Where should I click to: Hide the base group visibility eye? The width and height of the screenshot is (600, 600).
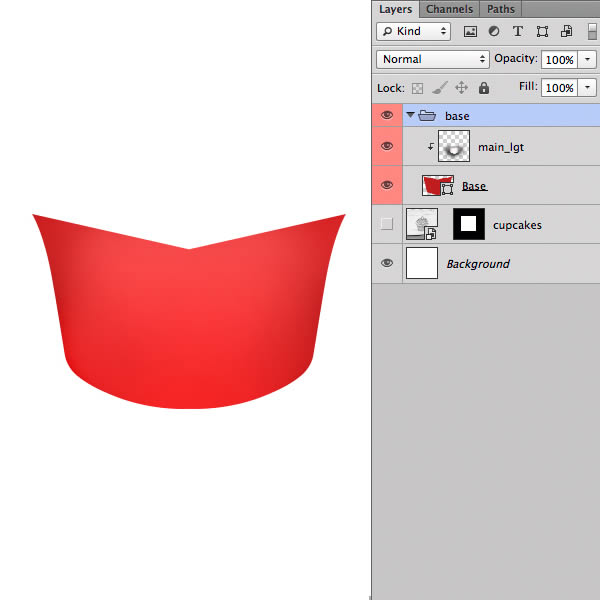(x=387, y=116)
